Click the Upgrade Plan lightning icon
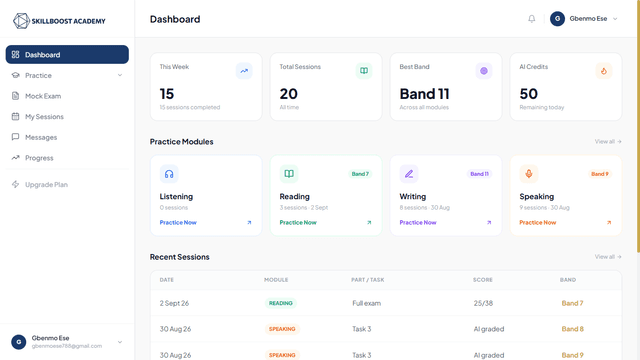Screen dimensions: 640x360 pos(16,184)
